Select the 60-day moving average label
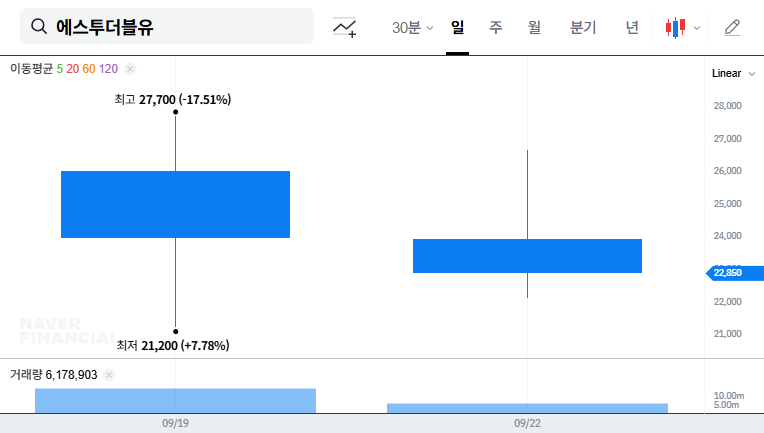Screen dimensions: 764x433 (89, 69)
